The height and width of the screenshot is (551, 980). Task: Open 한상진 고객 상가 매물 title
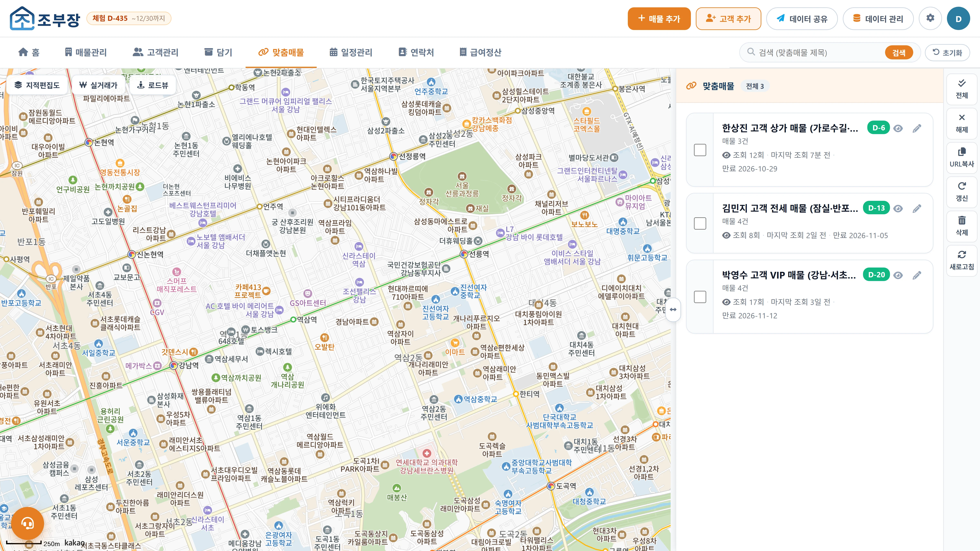(790, 128)
